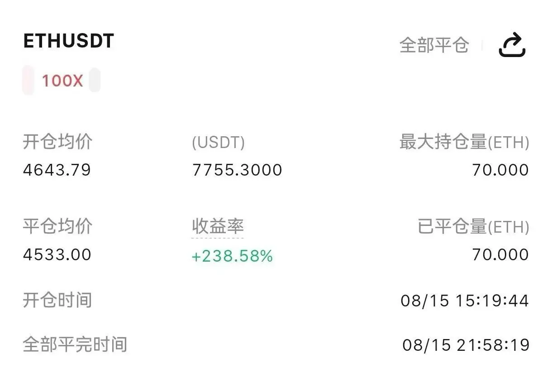Select the 7755.3000 USDT value
This screenshot has height=392, width=552.
(x=237, y=170)
